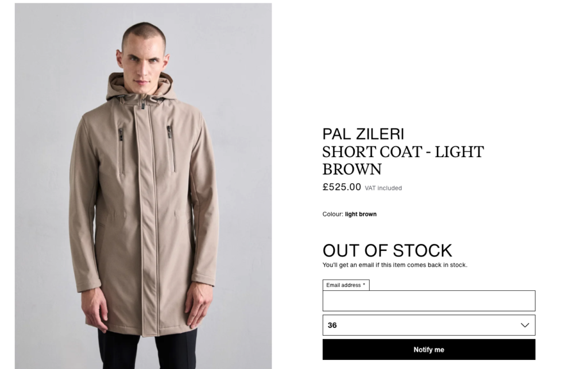Click the left chest zipper on the coat

[122, 151]
